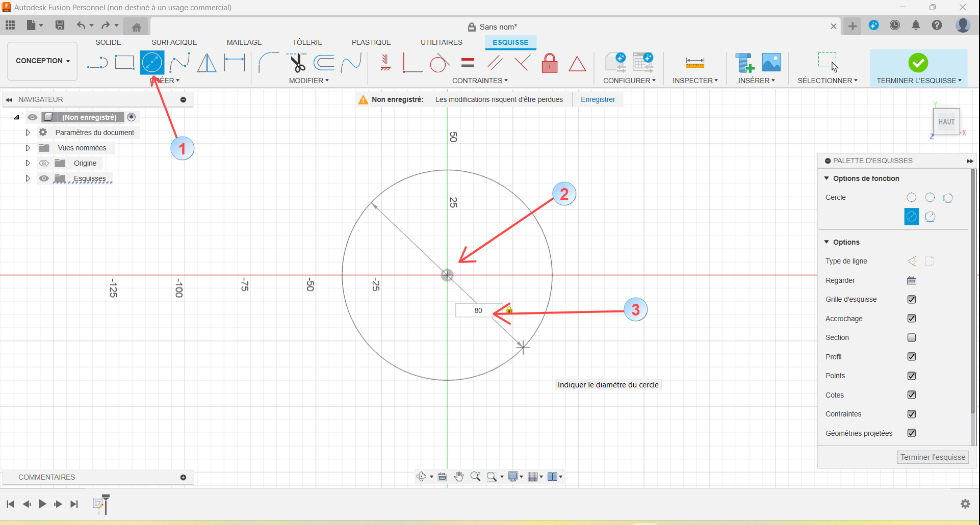The image size is (980, 525).
Task: Toggle visibility of the Origine folder
Action: click(x=44, y=163)
